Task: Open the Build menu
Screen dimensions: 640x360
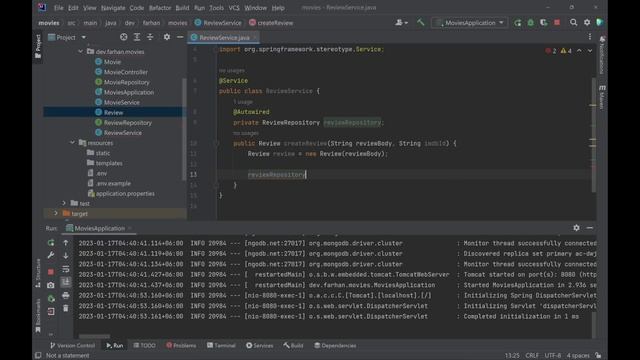Action: point(182,8)
